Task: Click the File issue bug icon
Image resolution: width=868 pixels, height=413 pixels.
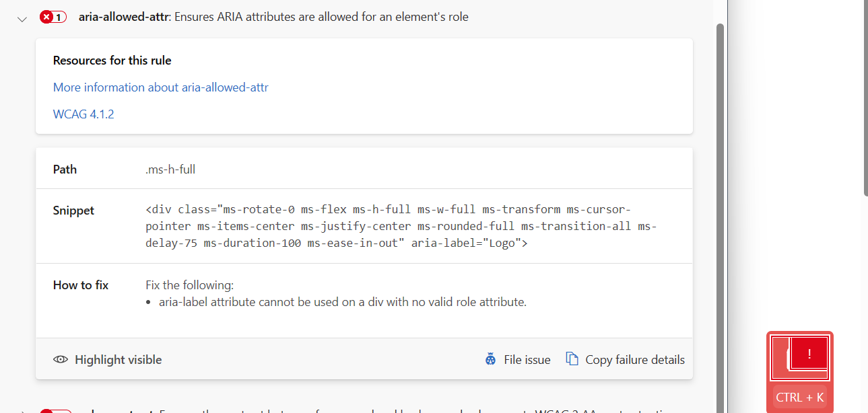Action: [x=490, y=359]
